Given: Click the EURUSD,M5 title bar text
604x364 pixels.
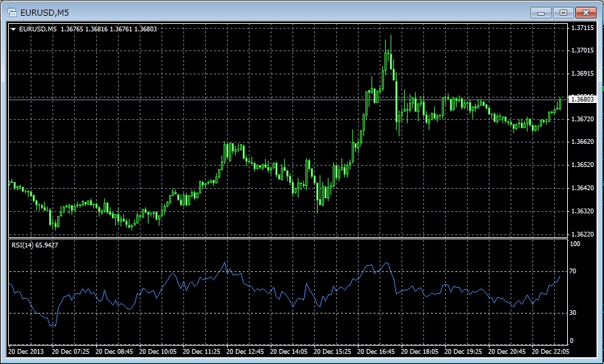Looking at the screenshot, I should pyautogui.click(x=44, y=12).
